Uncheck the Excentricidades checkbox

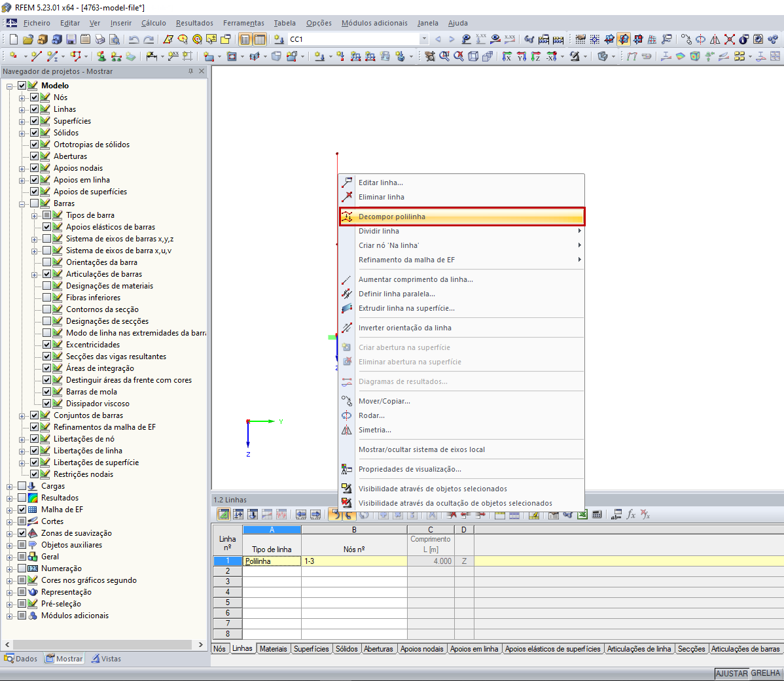(x=47, y=345)
